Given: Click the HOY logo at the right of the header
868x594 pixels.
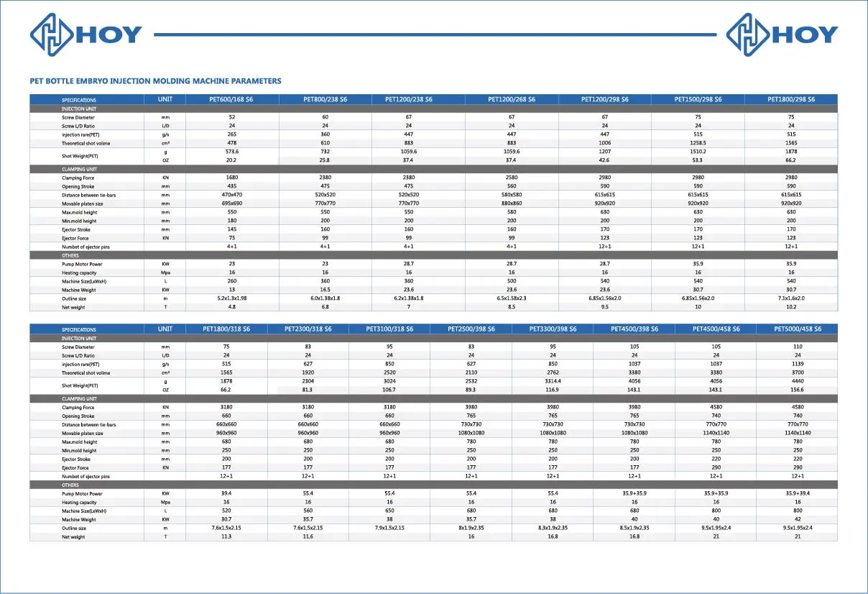Looking at the screenshot, I should 782,35.
